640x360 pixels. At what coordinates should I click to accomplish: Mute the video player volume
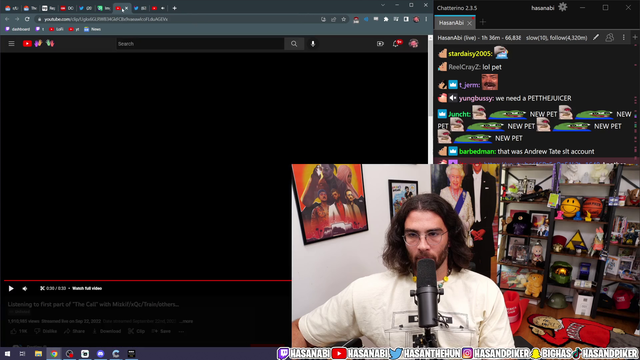[25, 289]
